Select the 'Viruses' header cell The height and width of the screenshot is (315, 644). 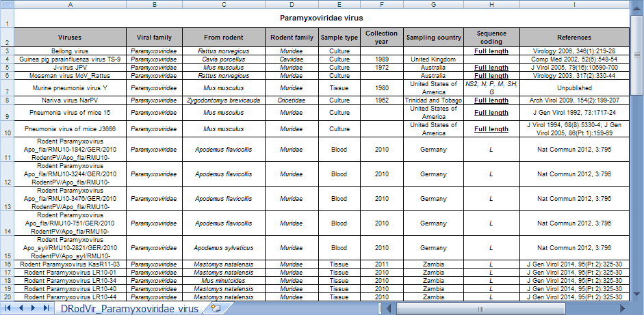(x=70, y=37)
